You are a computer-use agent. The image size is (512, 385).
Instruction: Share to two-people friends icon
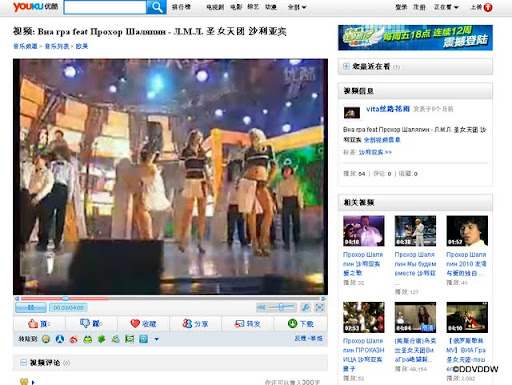[116, 339]
